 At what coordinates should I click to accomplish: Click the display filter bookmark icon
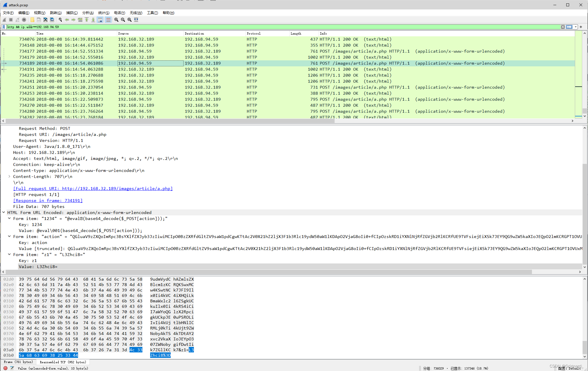[4, 27]
